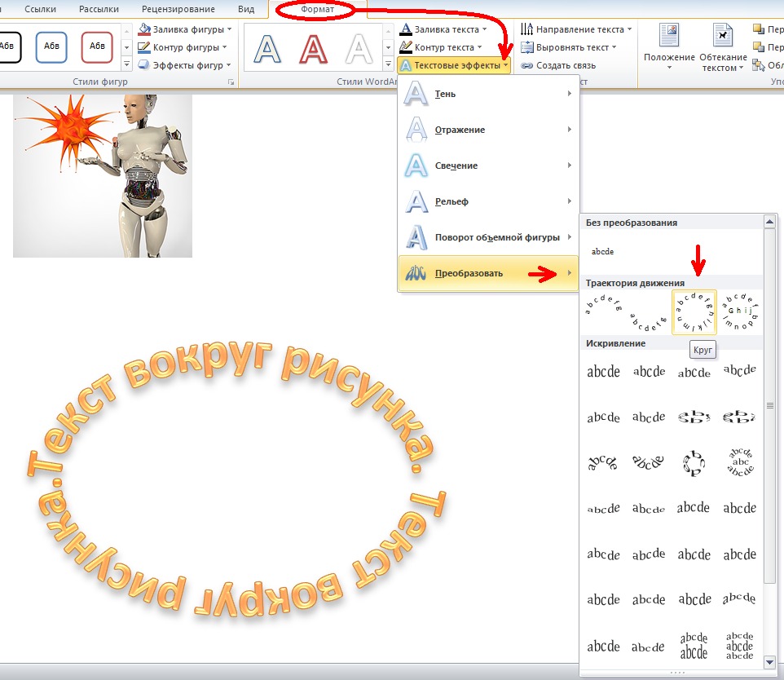784x680 pixels.
Task: Apply first warp in Искривление row three
Action: point(602,462)
